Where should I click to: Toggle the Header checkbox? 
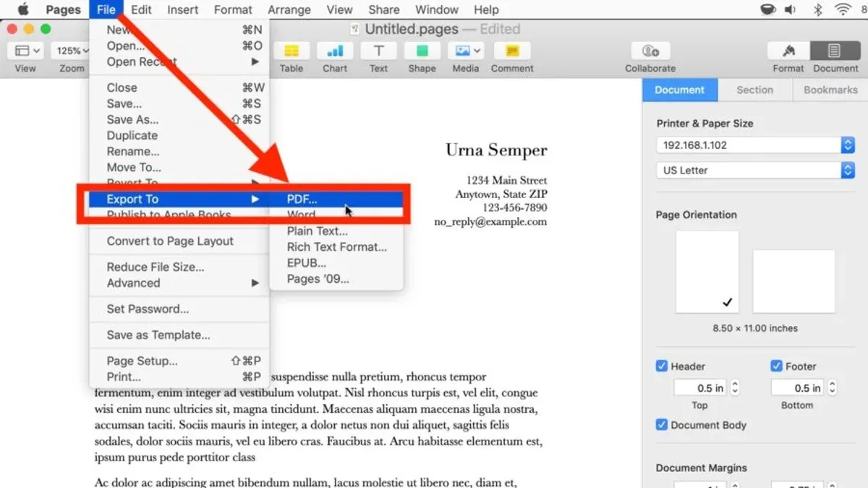click(662, 366)
